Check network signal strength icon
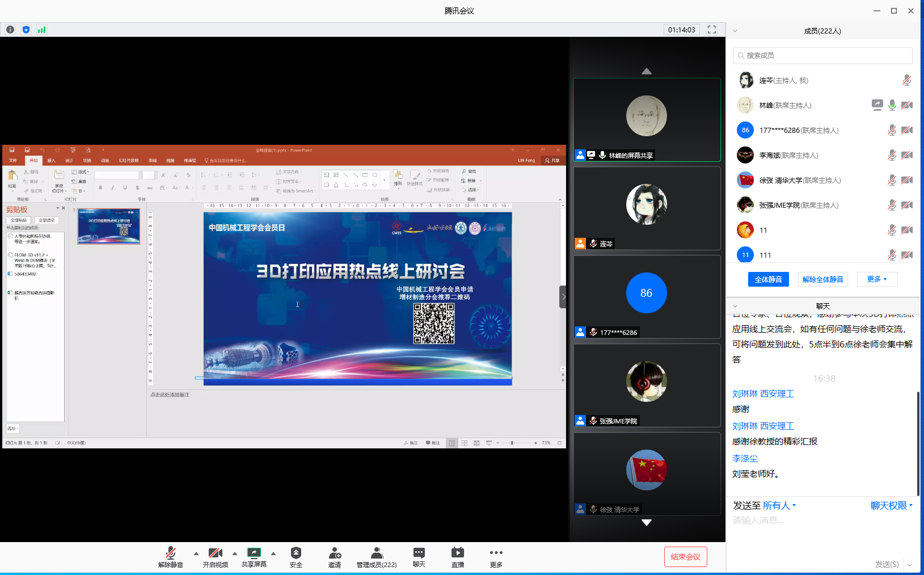Viewport: 924px width, 575px height. point(41,30)
